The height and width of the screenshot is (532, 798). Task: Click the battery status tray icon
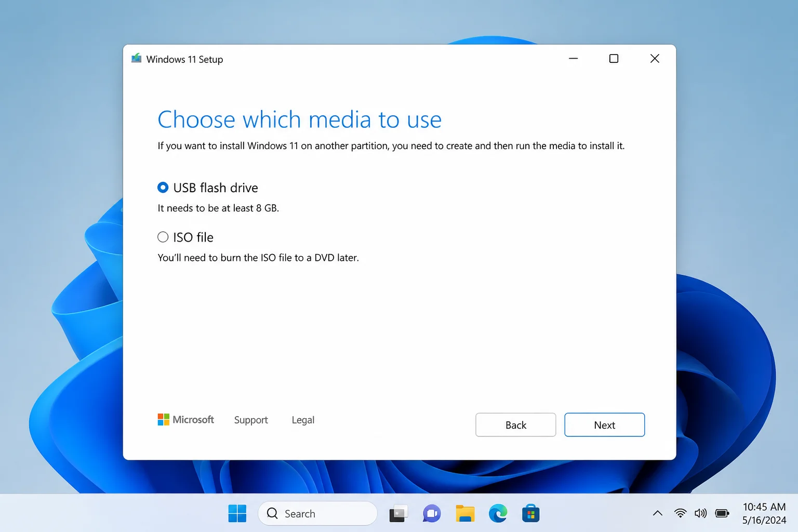722,513
